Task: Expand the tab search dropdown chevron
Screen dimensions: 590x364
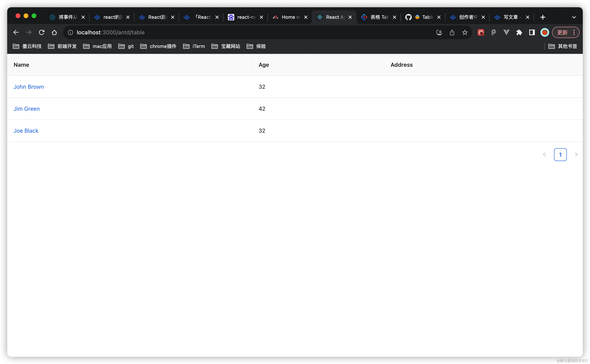Action: (574, 17)
